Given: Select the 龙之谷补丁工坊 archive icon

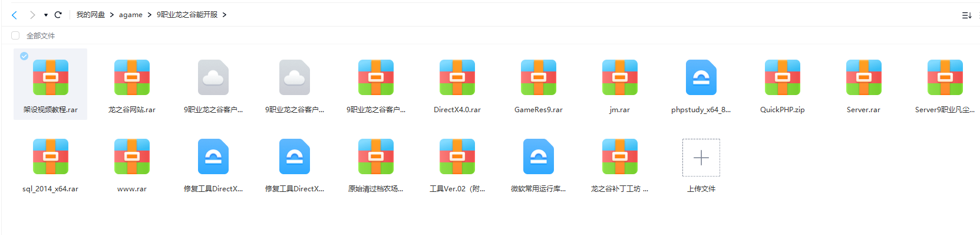Looking at the screenshot, I should click(620, 156).
